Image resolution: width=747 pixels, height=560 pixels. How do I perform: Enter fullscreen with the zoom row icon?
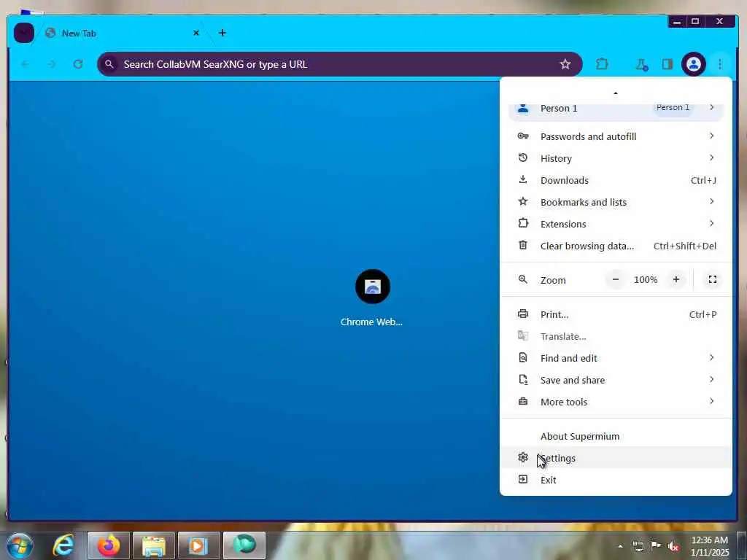pyautogui.click(x=712, y=279)
